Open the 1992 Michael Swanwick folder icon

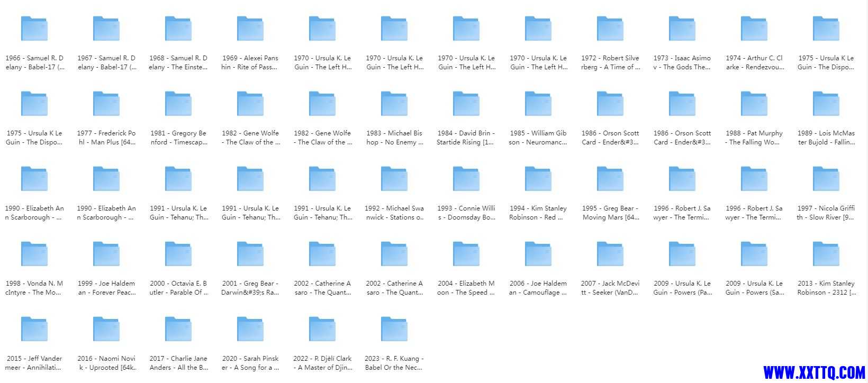(x=394, y=179)
